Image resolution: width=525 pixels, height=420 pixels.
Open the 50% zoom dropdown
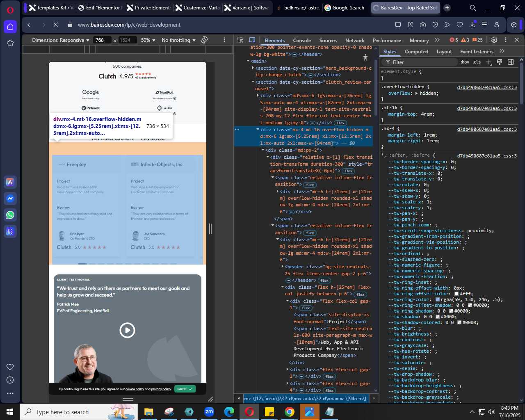148,40
